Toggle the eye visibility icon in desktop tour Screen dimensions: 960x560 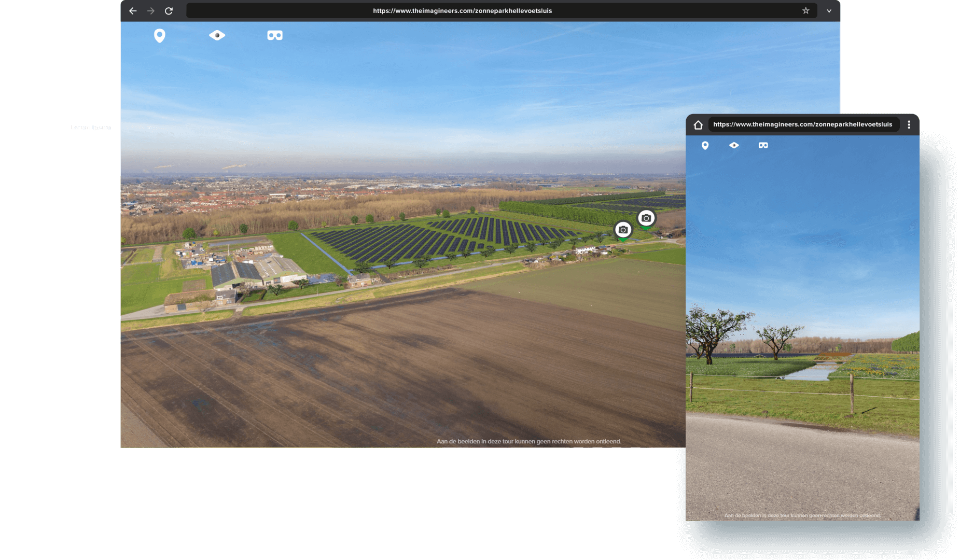217,35
